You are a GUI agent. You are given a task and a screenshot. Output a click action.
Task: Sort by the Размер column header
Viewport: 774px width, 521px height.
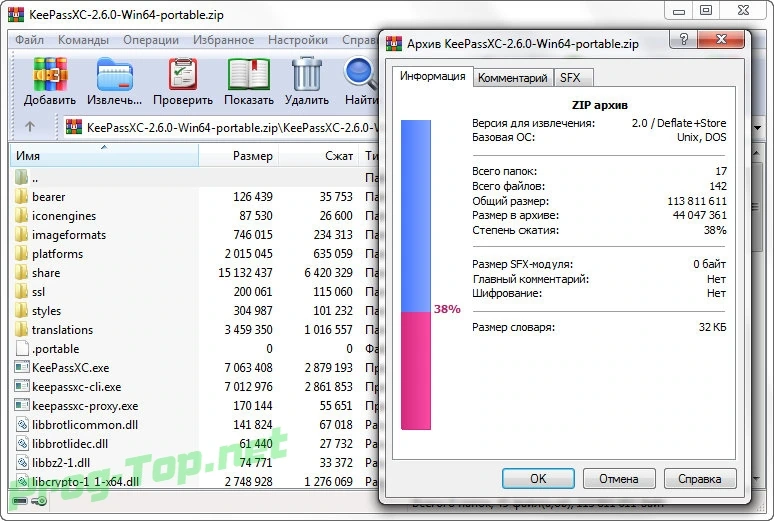[x=238, y=156]
